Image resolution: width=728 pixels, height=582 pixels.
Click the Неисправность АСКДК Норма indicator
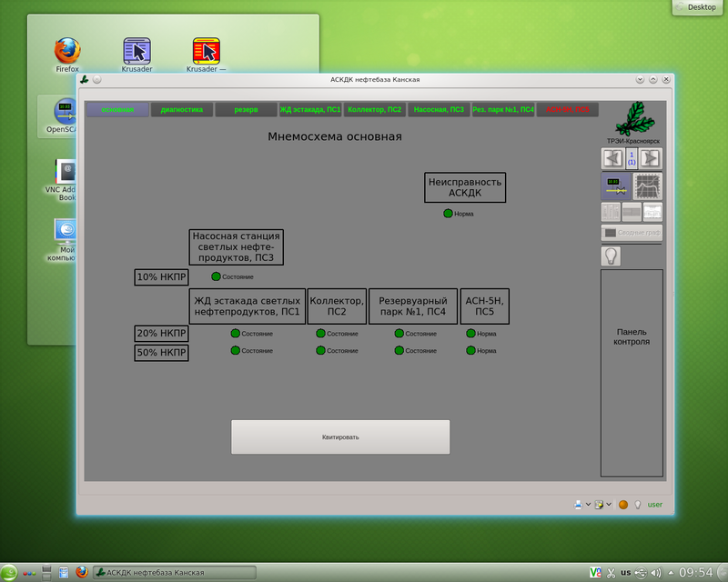[448, 214]
